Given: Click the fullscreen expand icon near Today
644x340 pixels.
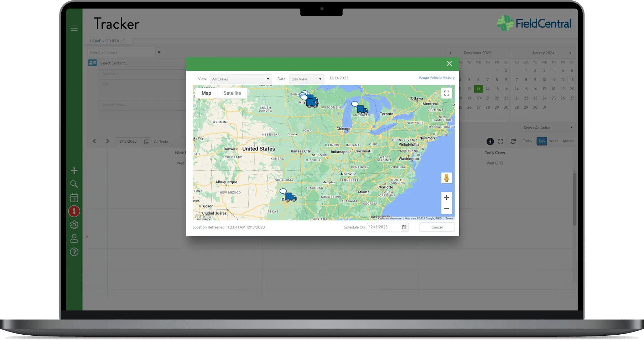Looking at the screenshot, I should tap(501, 141).
